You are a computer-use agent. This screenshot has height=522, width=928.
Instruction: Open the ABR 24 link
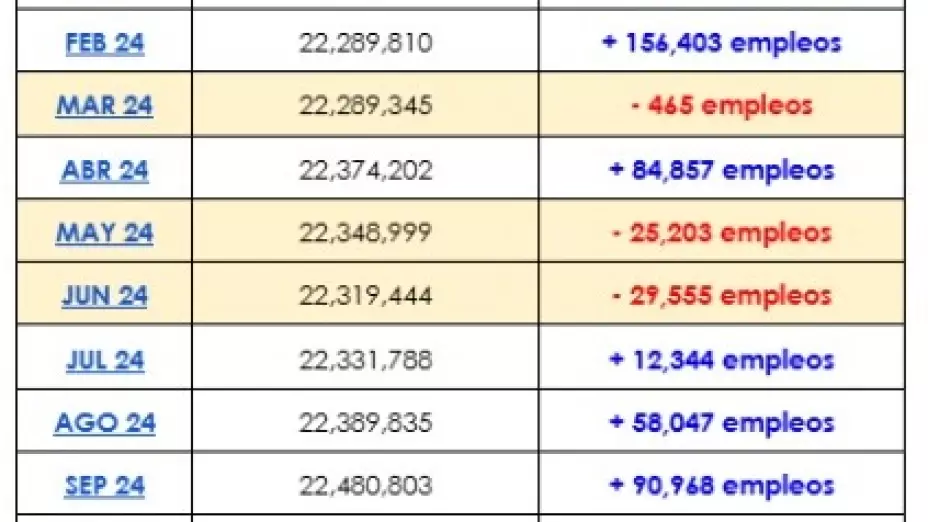[104, 171]
